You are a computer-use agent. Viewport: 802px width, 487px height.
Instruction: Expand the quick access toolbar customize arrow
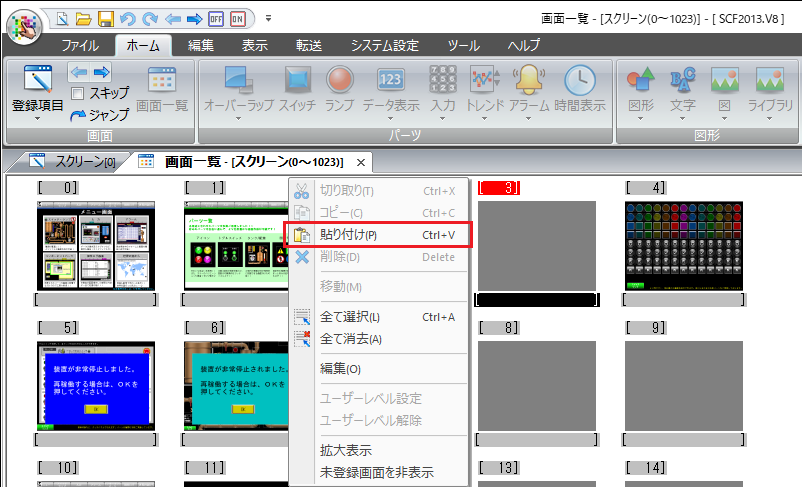point(268,18)
